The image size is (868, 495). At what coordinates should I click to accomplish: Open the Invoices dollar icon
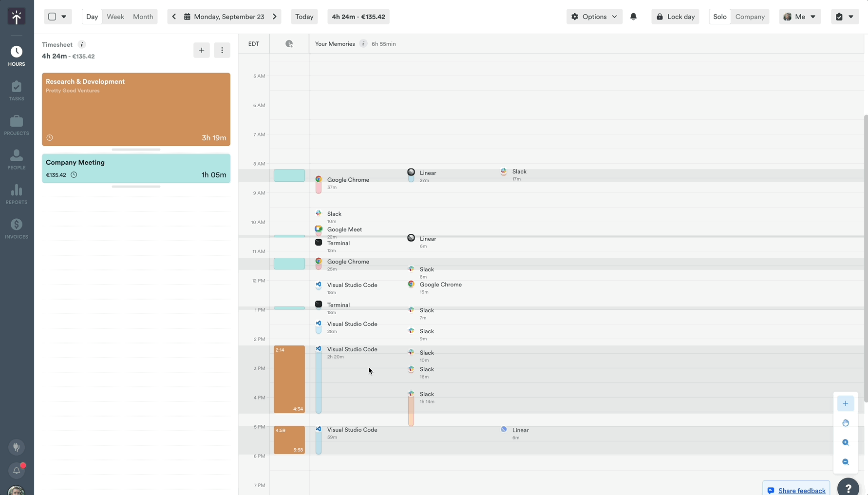point(17,228)
